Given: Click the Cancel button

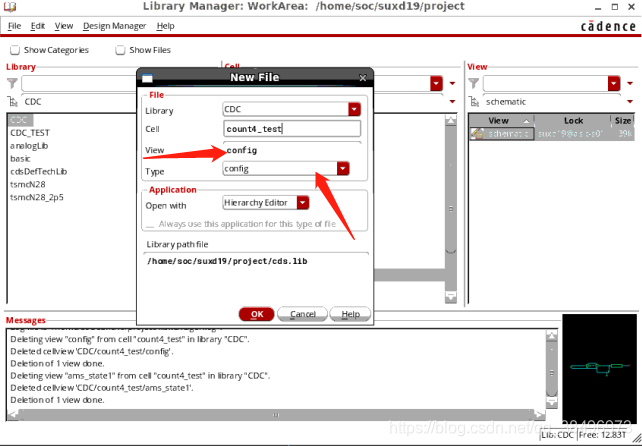Looking at the screenshot, I should click(x=303, y=314).
